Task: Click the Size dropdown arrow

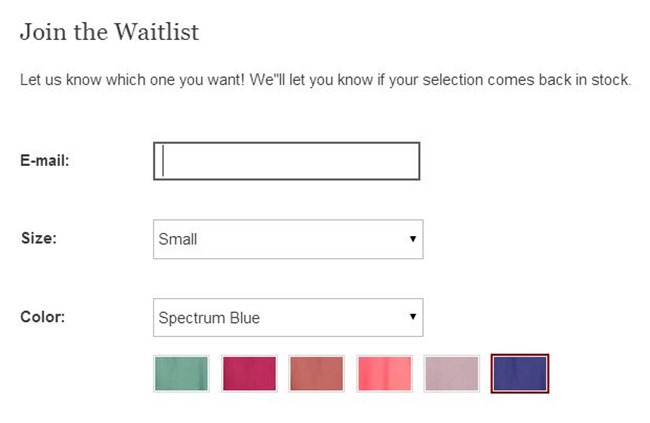Action: point(412,239)
